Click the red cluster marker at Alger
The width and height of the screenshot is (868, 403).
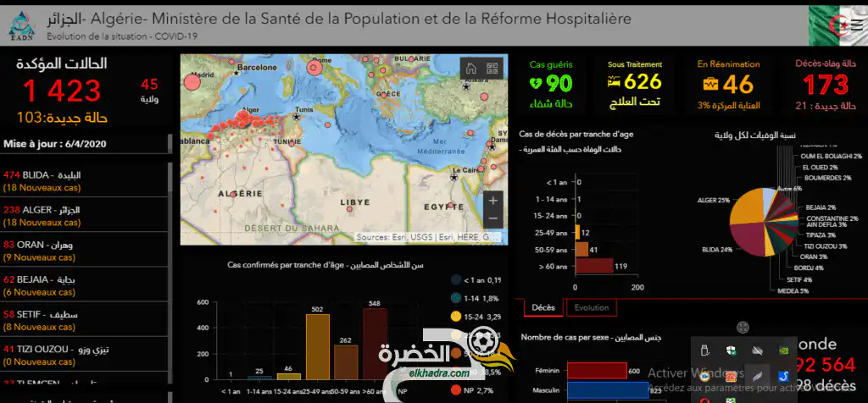point(242,115)
